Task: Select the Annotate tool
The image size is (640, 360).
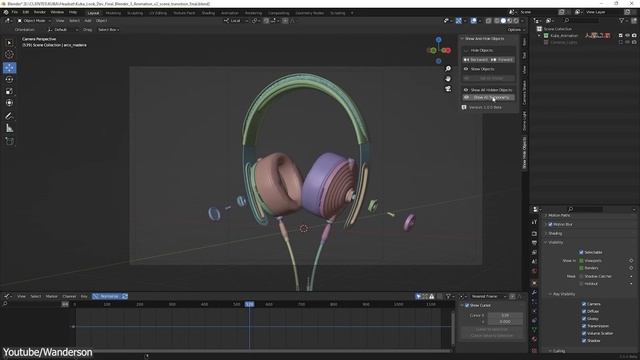Action: [9, 116]
